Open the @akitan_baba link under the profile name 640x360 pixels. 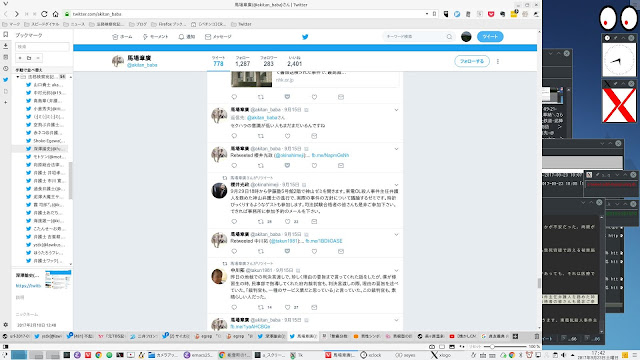142,65
